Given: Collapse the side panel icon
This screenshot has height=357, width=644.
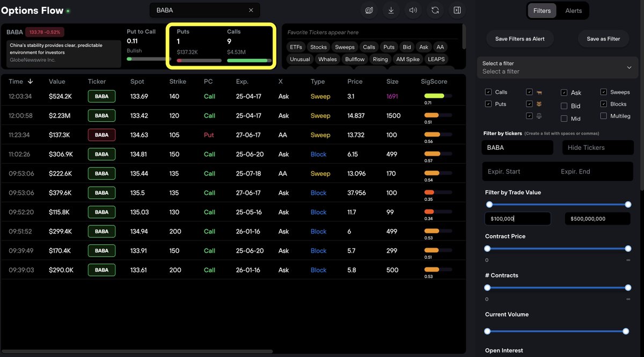Looking at the screenshot, I should tap(457, 10).
